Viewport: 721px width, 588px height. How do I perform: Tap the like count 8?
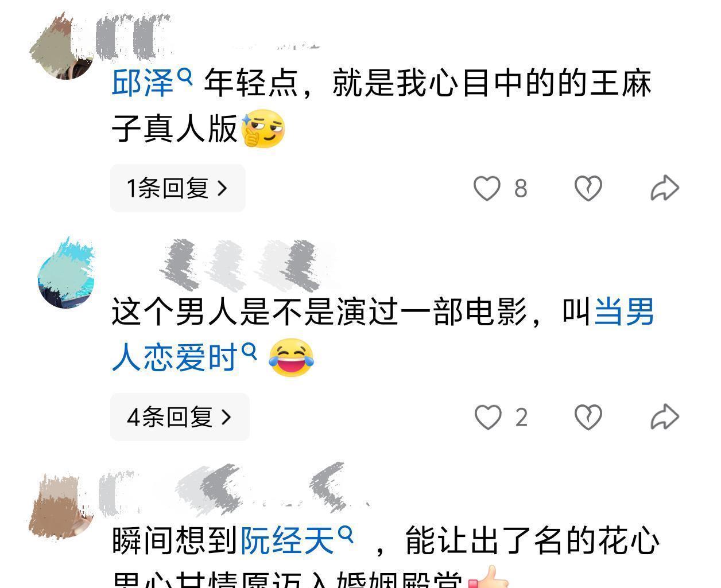click(520, 188)
